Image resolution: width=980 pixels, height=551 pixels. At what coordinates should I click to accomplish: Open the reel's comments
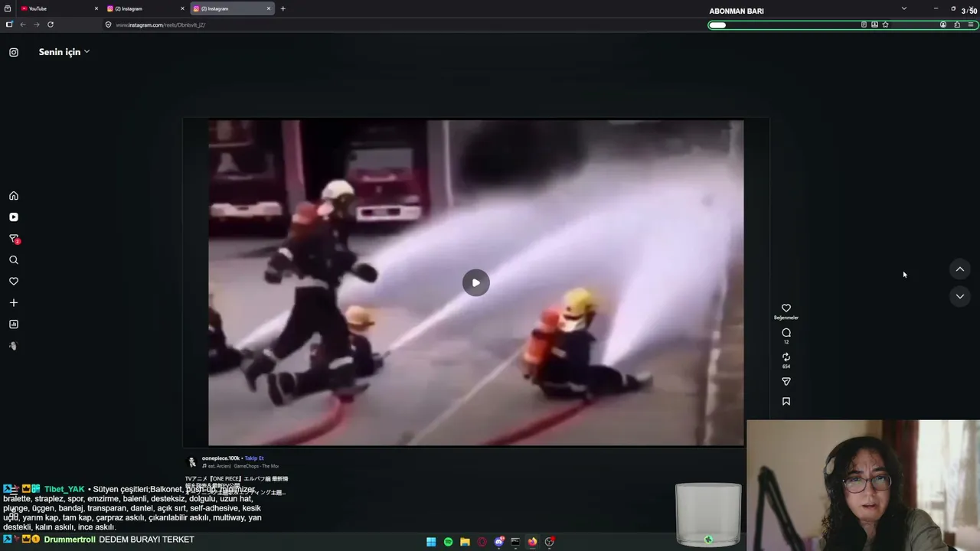(786, 333)
